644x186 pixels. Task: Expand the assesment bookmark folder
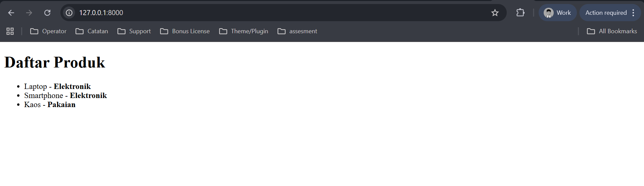[297, 31]
